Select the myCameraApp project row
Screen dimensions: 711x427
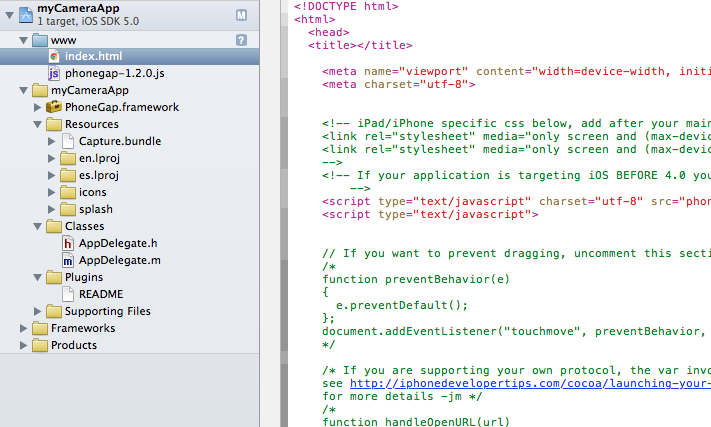click(x=130, y=15)
